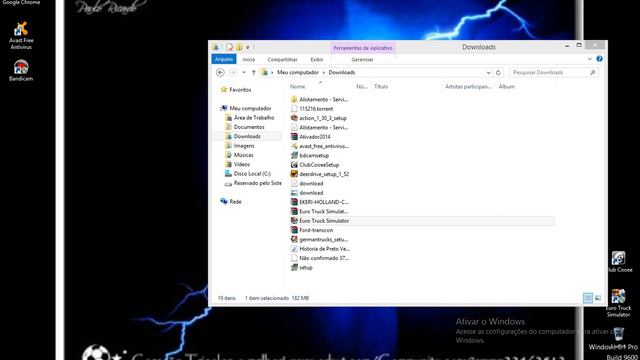This screenshot has height=360, width=640.
Task: Click Downloads in the address breadcrumb
Action: point(342,72)
